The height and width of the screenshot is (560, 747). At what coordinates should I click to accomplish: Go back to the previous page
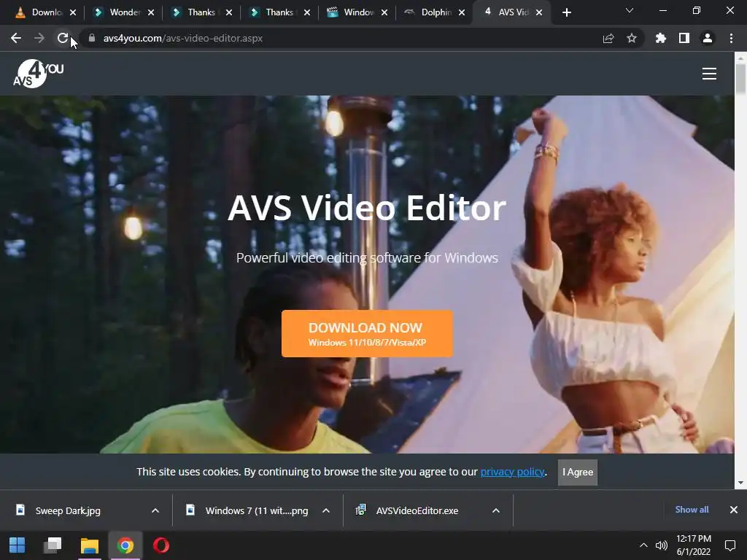16,38
